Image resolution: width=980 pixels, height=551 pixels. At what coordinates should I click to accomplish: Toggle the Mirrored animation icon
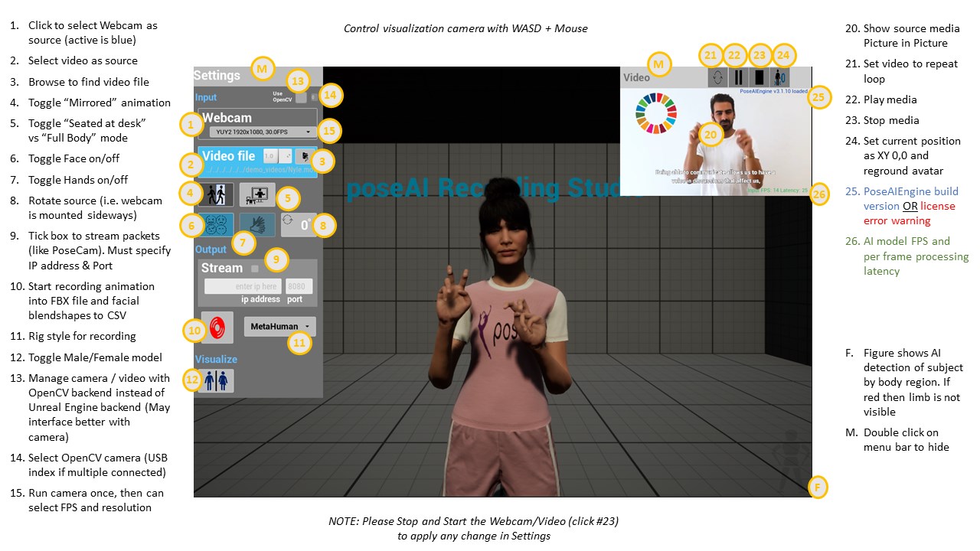(215, 195)
